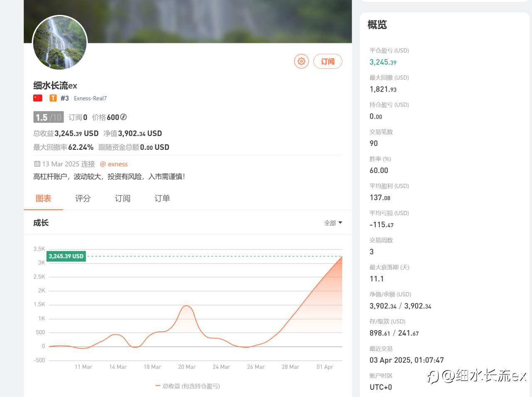Click the orange T badge icon
Image resolution: width=532 pixels, height=397 pixels.
(53, 98)
